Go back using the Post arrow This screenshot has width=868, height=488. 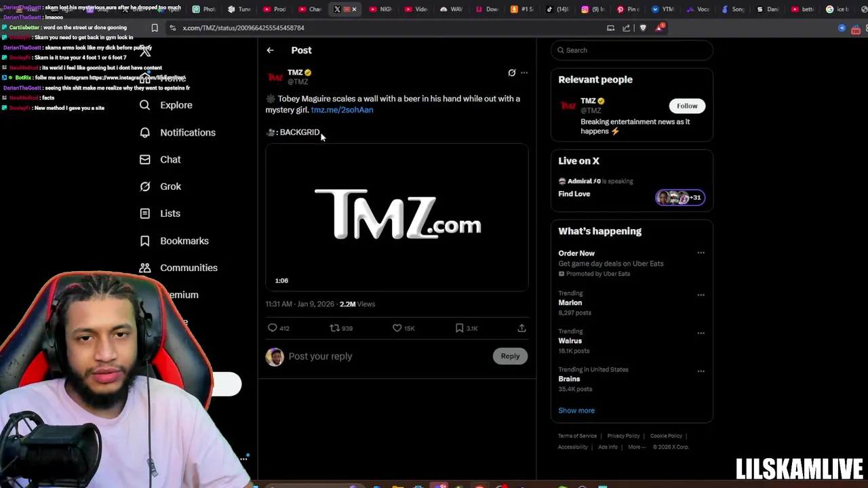coord(270,50)
